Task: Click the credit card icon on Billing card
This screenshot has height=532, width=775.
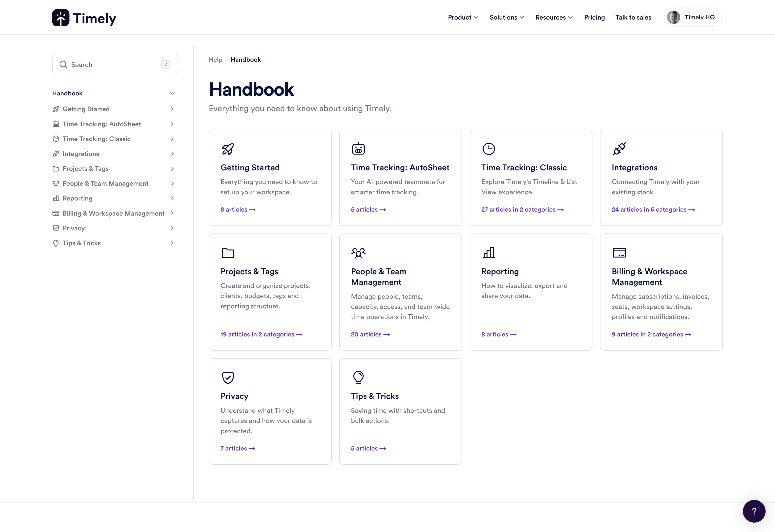Action: pyautogui.click(x=619, y=253)
